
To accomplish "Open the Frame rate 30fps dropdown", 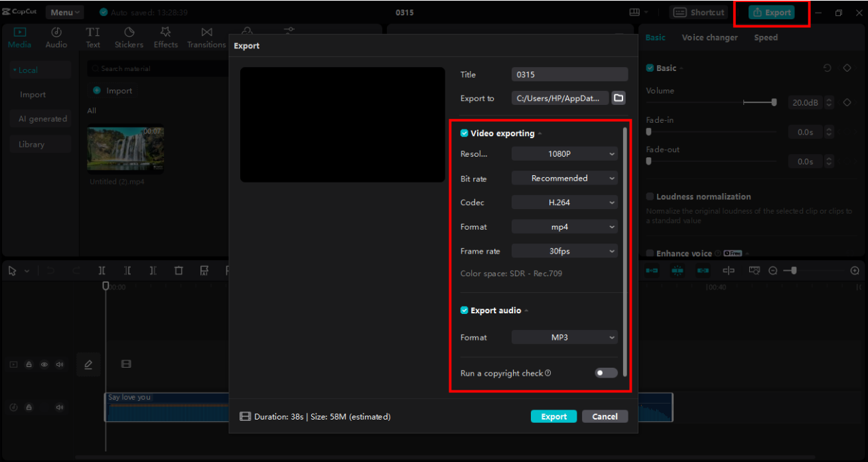I will [565, 252].
